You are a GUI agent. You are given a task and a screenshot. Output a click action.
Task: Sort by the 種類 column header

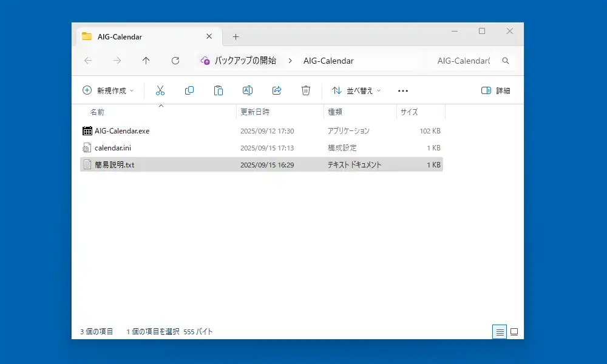[x=335, y=112]
